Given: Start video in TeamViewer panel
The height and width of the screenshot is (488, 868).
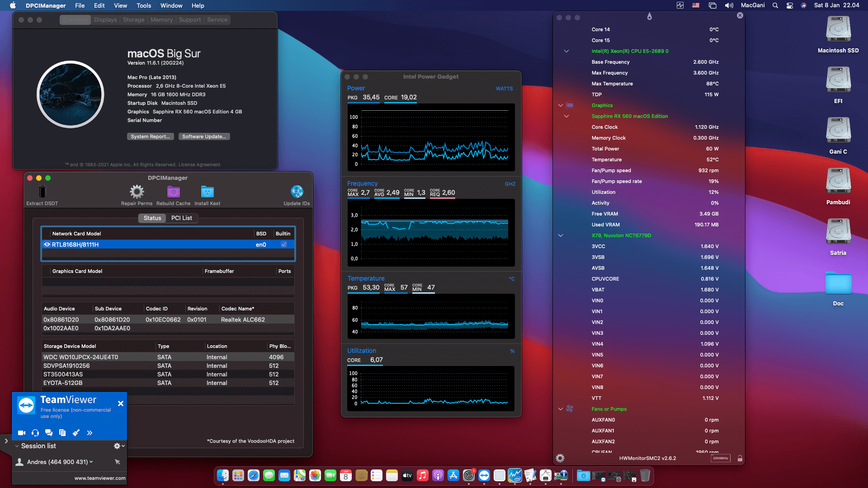Looking at the screenshot, I should [x=21, y=433].
